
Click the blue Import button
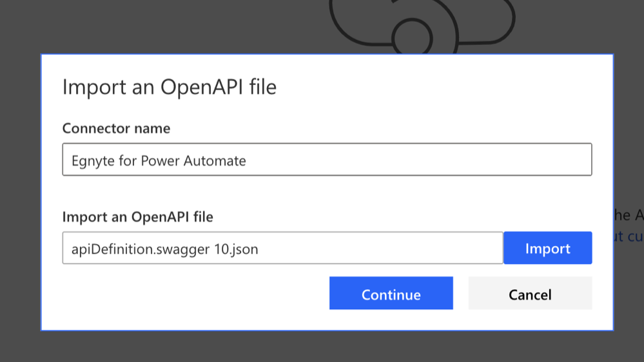point(548,248)
